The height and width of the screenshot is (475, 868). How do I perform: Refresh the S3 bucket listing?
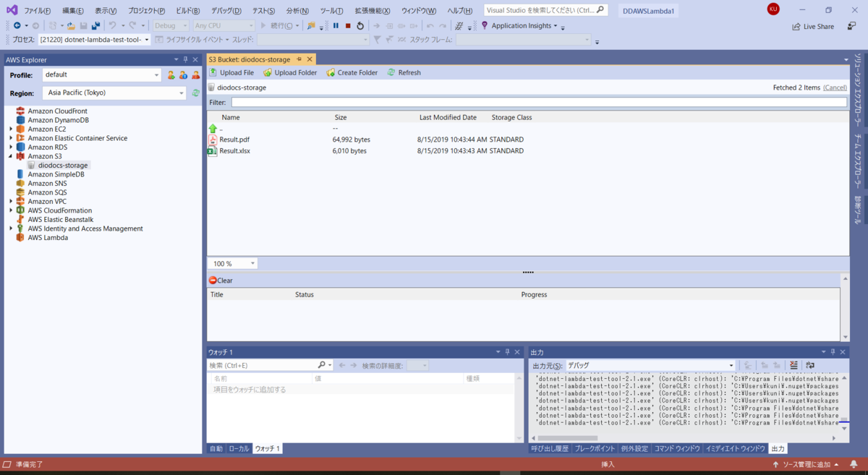pos(404,72)
